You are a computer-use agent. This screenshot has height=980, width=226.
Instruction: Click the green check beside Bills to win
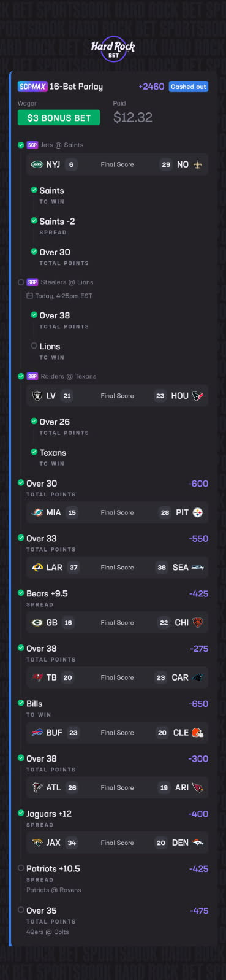point(21,703)
